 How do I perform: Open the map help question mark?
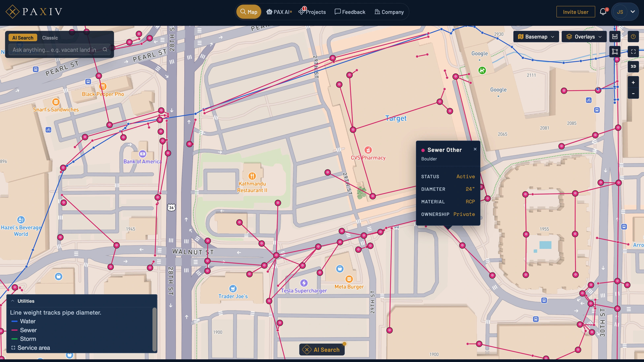[633, 37]
